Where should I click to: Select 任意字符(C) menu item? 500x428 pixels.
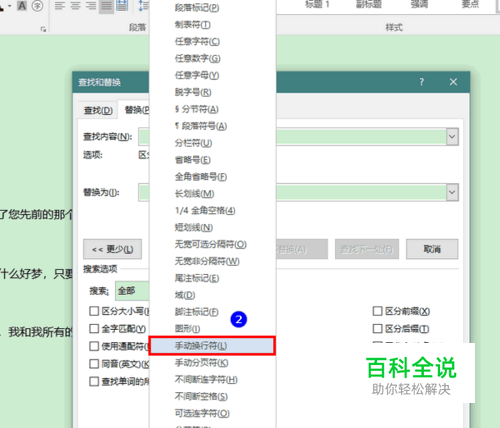coord(212,41)
